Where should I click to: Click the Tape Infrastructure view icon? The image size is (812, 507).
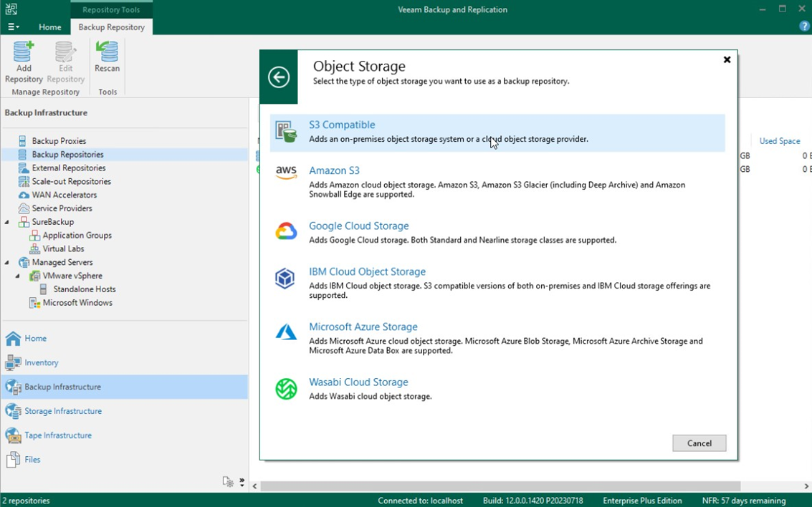(13, 435)
